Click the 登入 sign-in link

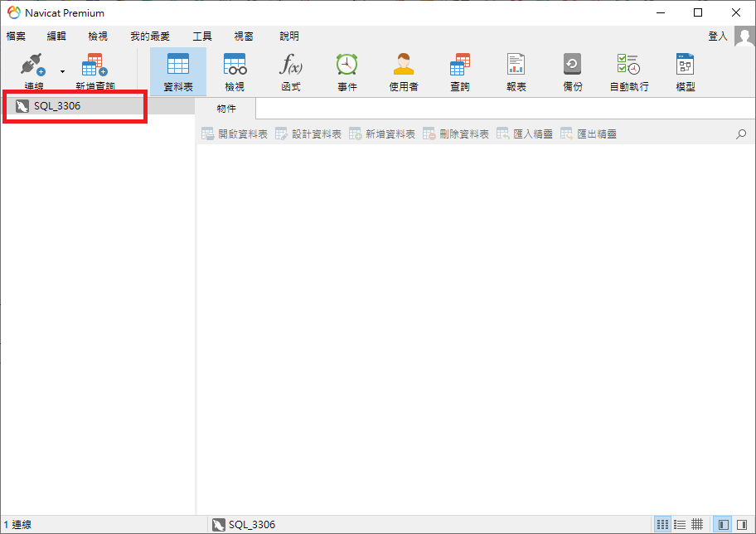[717, 36]
